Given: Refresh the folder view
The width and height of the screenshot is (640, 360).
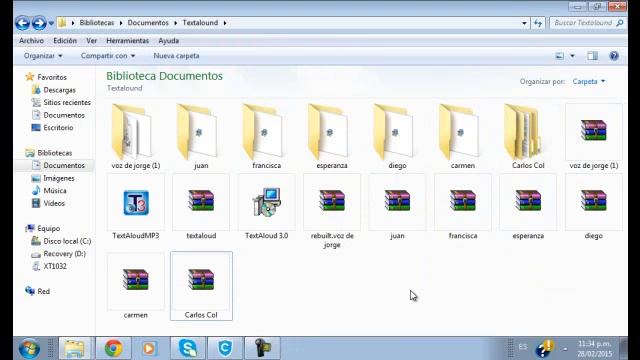Looking at the screenshot, I should pyautogui.click(x=538, y=23).
